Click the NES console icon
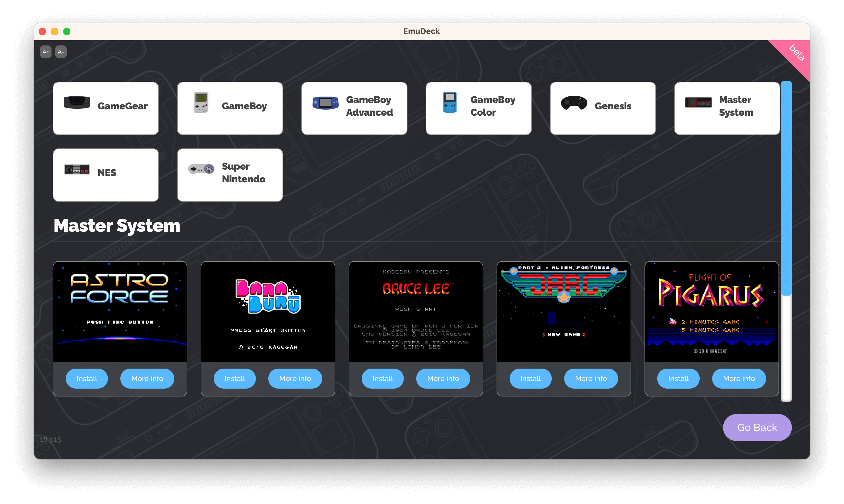 [x=77, y=169]
